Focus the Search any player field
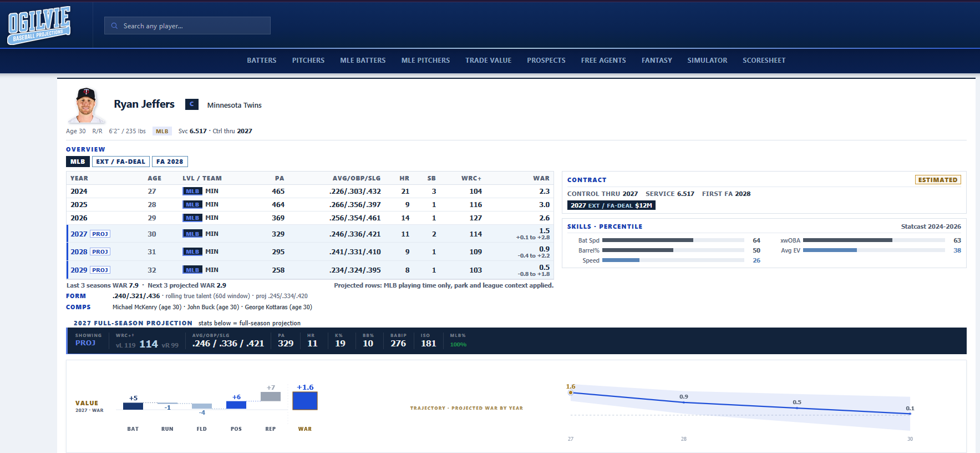 [x=187, y=26]
